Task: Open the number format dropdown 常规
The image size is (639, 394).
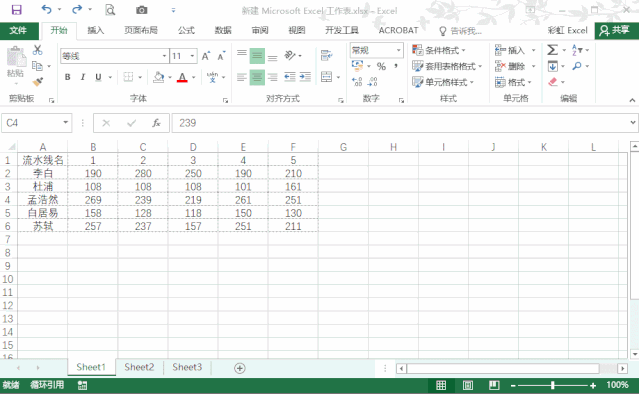Action: point(399,51)
